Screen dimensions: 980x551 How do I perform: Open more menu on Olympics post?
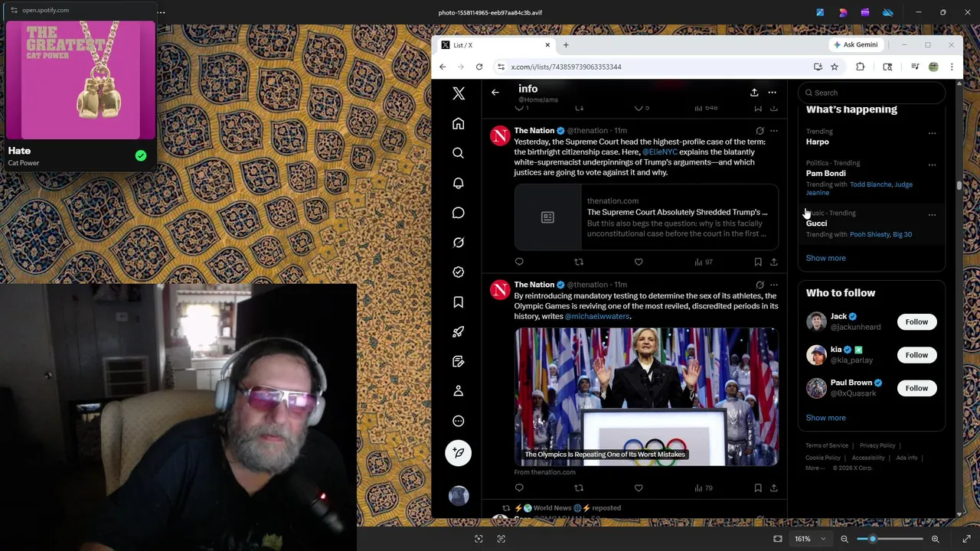(x=774, y=285)
